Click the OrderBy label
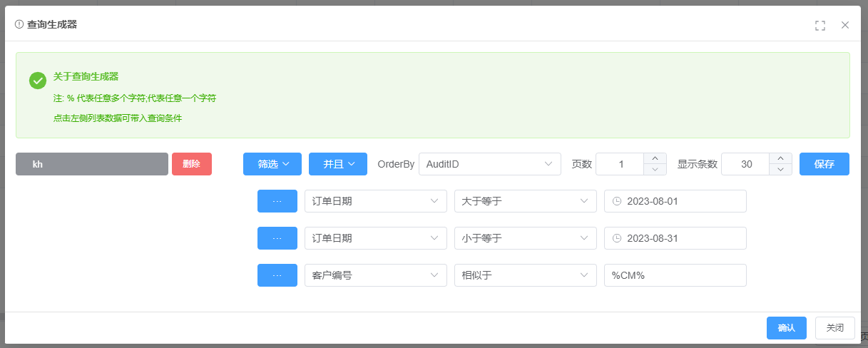The width and height of the screenshot is (868, 348). coord(396,164)
